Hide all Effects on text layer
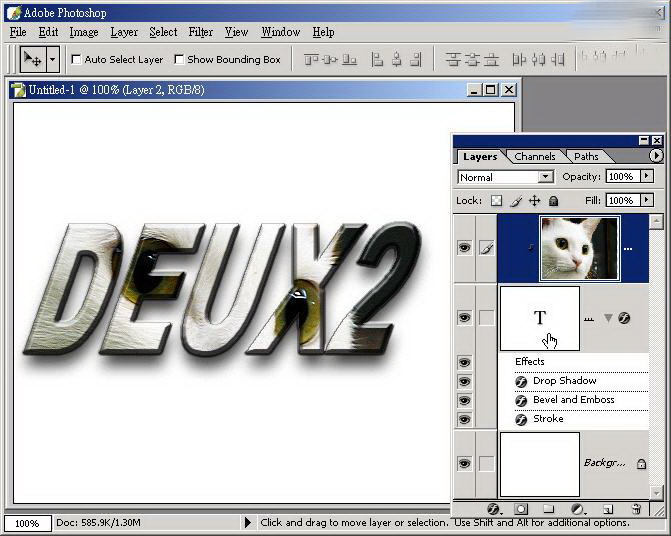Image resolution: width=671 pixels, height=536 pixels. point(464,362)
